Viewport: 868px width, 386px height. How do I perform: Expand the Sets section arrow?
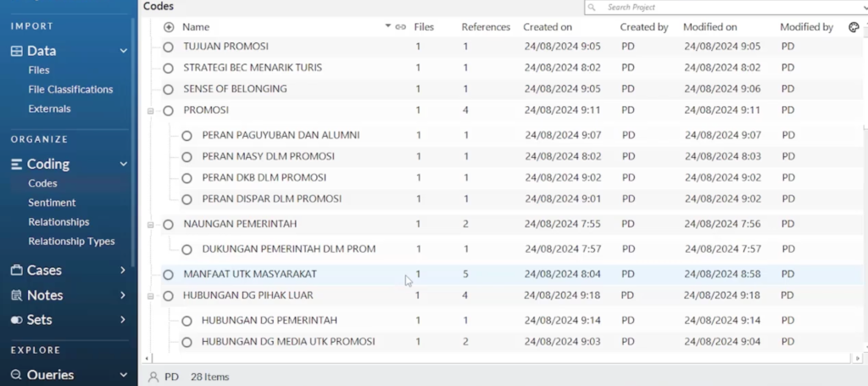click(123, 320)
